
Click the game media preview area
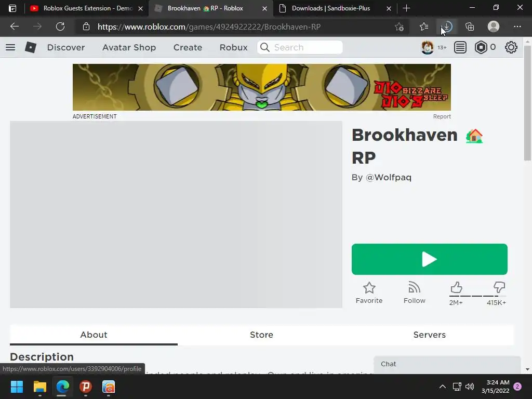(x=176, y=215)
